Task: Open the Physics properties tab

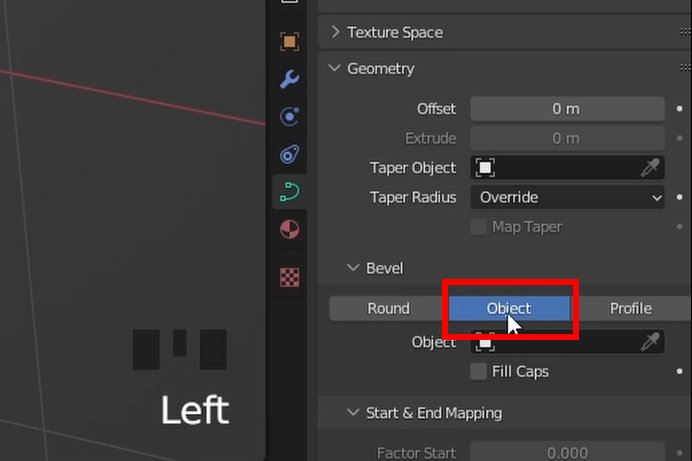Action: click(x=290, y=116)
